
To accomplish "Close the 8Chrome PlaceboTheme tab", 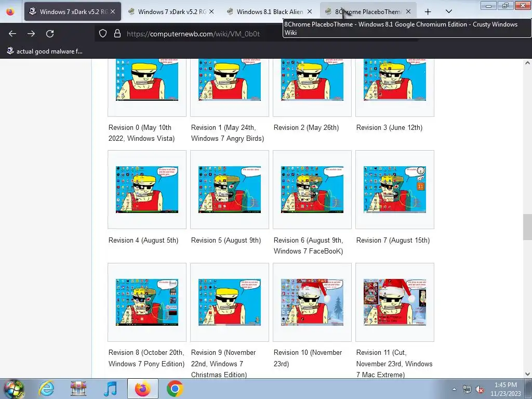I will point(408,11).
